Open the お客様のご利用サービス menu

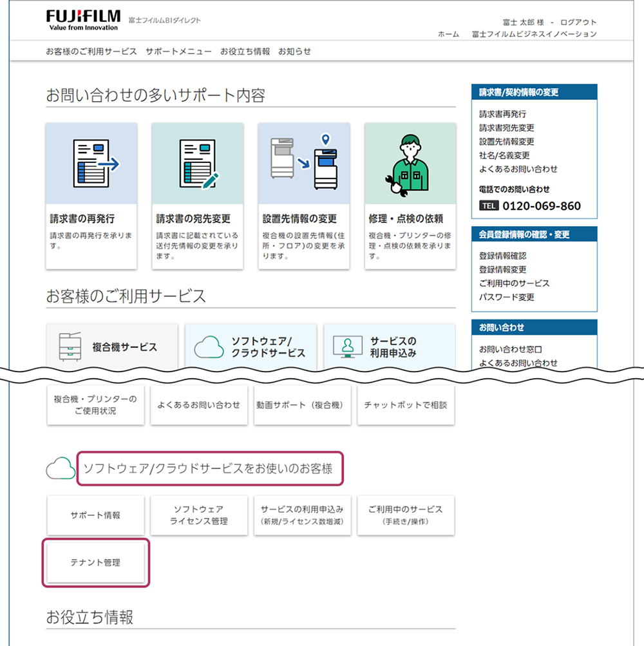point(91,52)
